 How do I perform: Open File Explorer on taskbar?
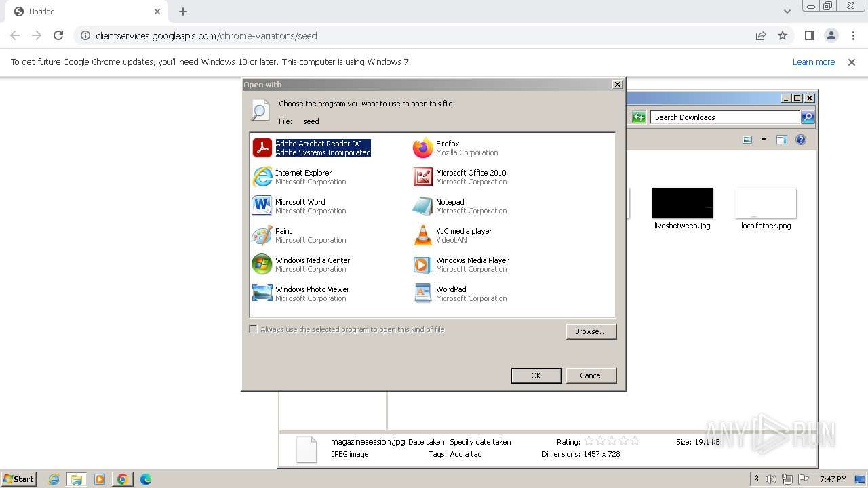(77, 479)
